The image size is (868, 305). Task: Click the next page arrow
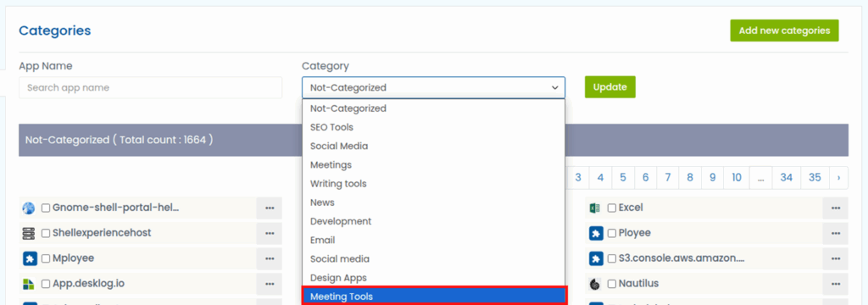pos(838,178)
